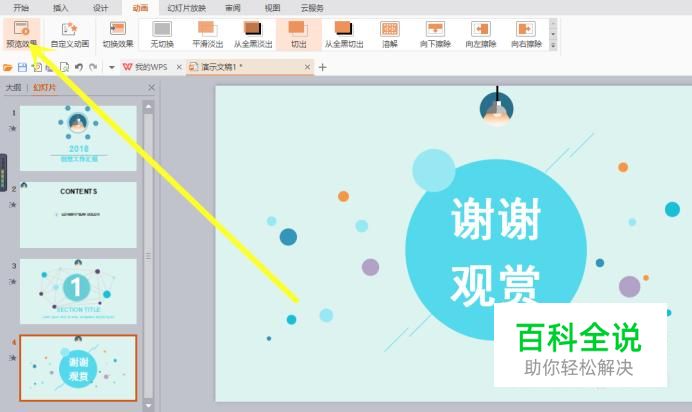Screen dimensions: 692x412
Task: Click the lamp avatar image on main slide
Action: point(496,107)
